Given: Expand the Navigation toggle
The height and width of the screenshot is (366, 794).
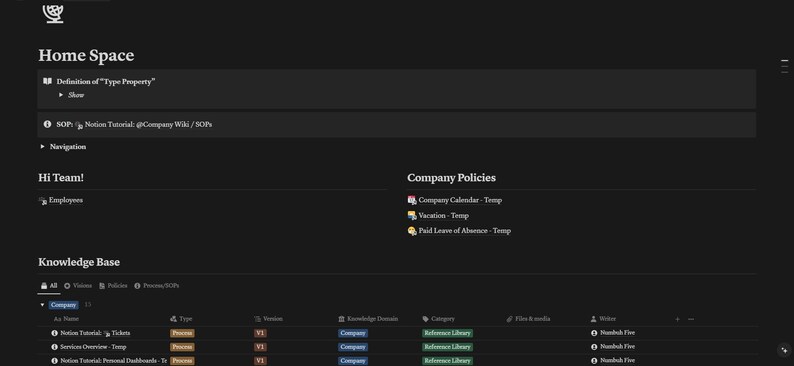Looking at the screenshot, I should pyautogui.click(x=43, y=146).
